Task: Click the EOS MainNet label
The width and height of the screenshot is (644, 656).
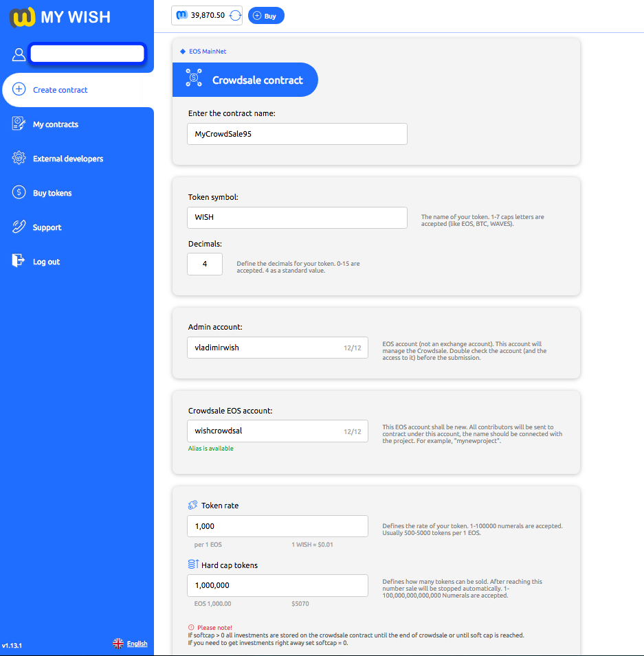Action: [208, 52]
